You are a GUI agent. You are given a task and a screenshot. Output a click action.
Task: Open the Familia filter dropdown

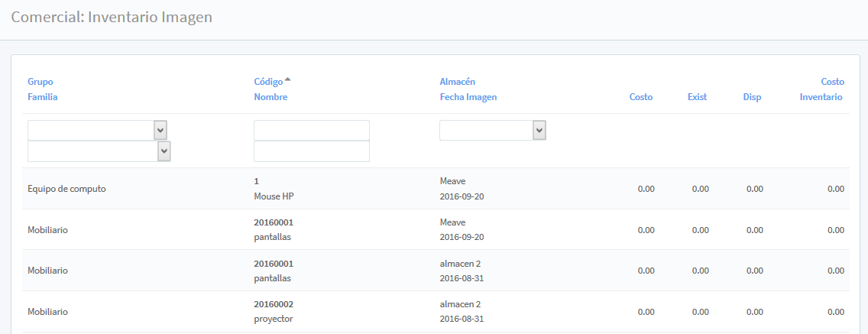tap(99, 152)
